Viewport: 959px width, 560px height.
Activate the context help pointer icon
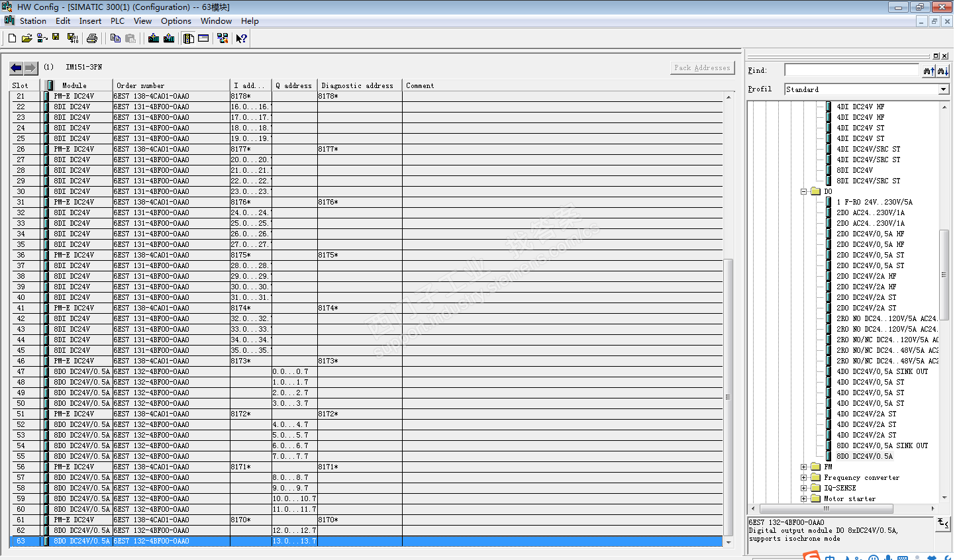tap(242, 38)
